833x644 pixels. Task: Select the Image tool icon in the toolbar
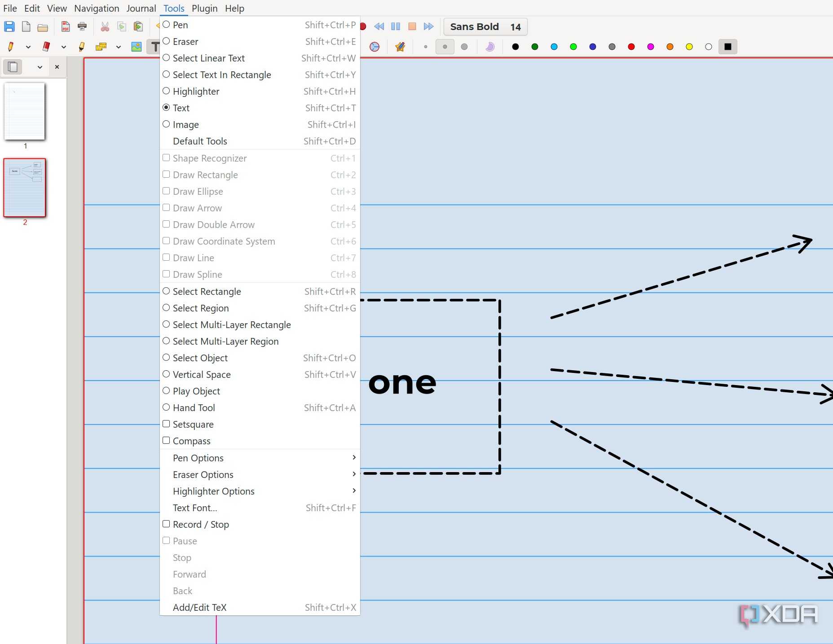coord(137,47)
